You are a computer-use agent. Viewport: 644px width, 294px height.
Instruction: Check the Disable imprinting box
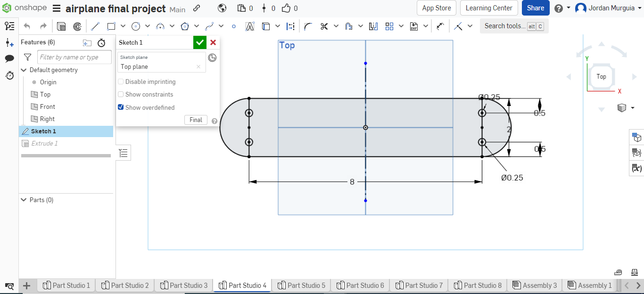121,82
